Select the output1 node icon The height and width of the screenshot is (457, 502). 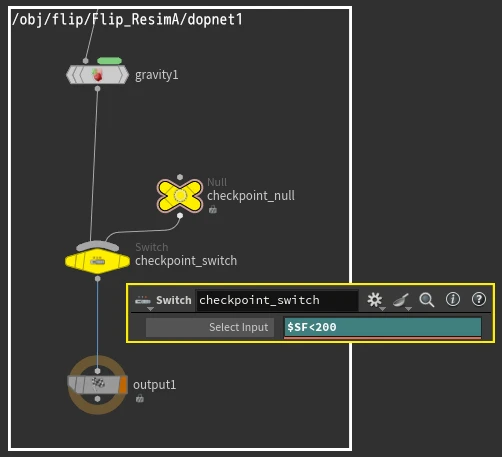(x=97, y=385)
